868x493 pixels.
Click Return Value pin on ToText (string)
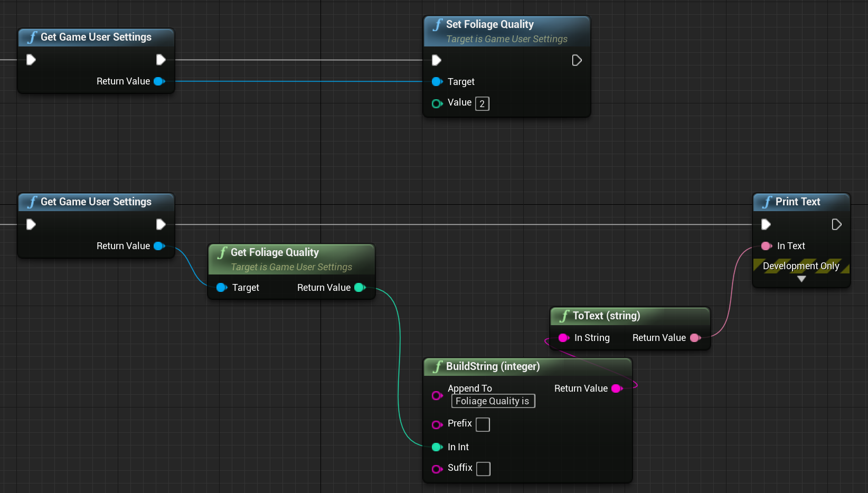click(695, 338)
